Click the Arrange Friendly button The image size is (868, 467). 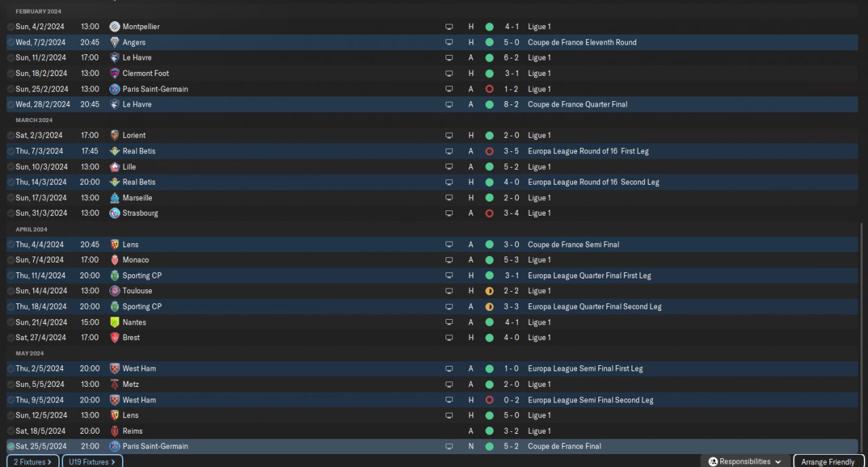pyautogui.click(x=827, y=462)
